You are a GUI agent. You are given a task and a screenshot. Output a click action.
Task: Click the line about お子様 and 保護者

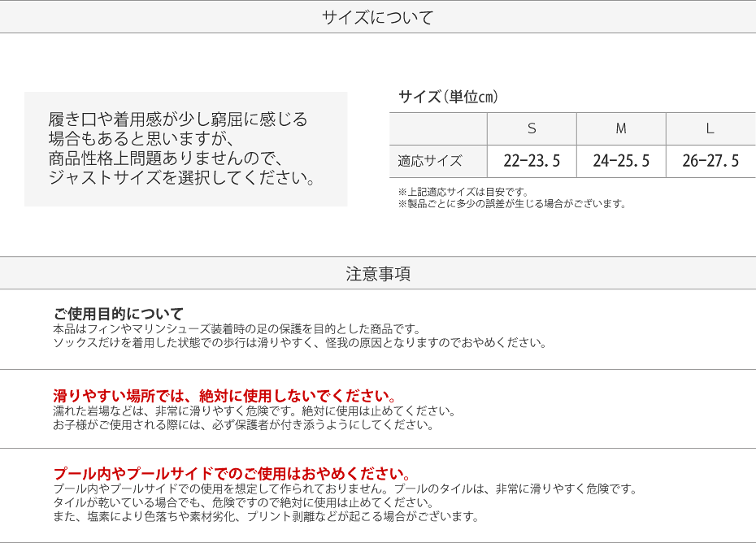pos(243,424)
